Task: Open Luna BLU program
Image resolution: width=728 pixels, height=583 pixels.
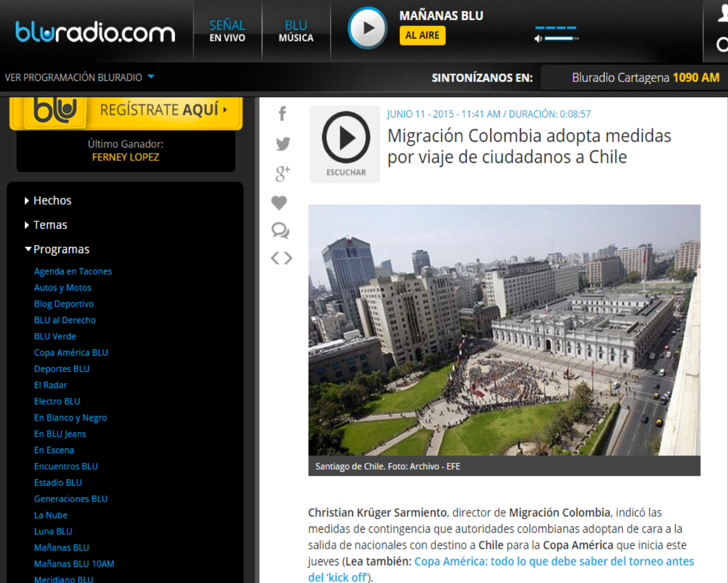Action: click(53, 531)
